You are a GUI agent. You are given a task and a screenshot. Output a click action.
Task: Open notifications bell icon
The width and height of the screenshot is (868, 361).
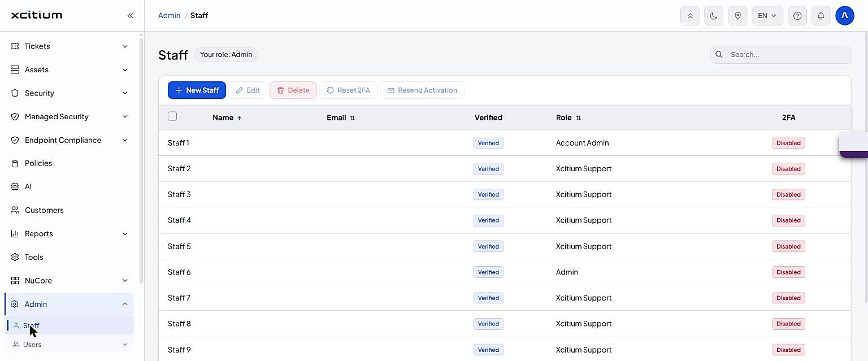(x=821, y=16)
